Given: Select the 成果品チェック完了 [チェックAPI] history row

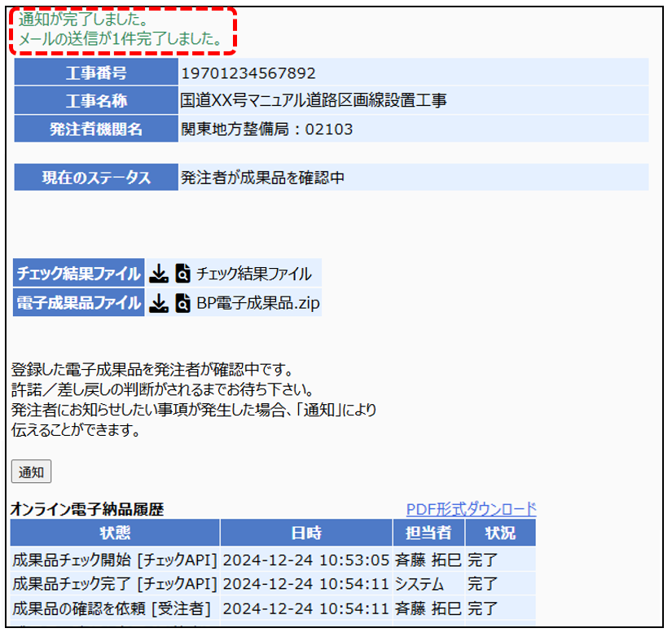Looking at the screenshot, I should click(115, 584).
